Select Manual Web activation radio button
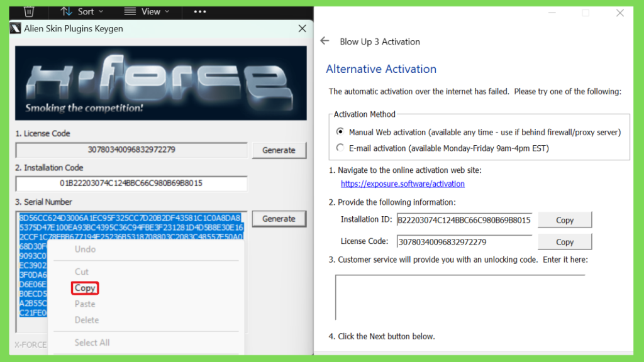The width and height of the screenshot is (644, 362). pyautogui.click(x=340, y=132)
